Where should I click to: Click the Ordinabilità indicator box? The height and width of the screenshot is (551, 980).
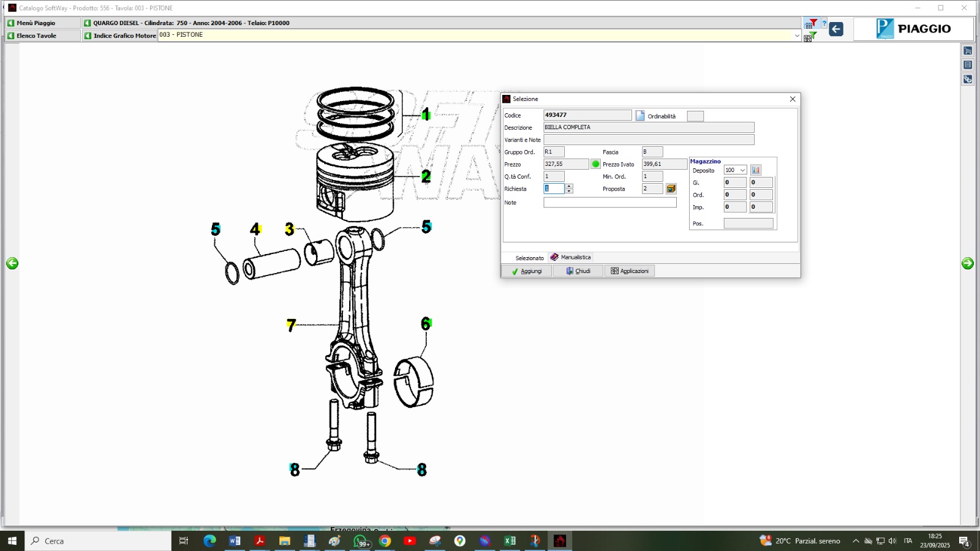click(x=695, y=116)
